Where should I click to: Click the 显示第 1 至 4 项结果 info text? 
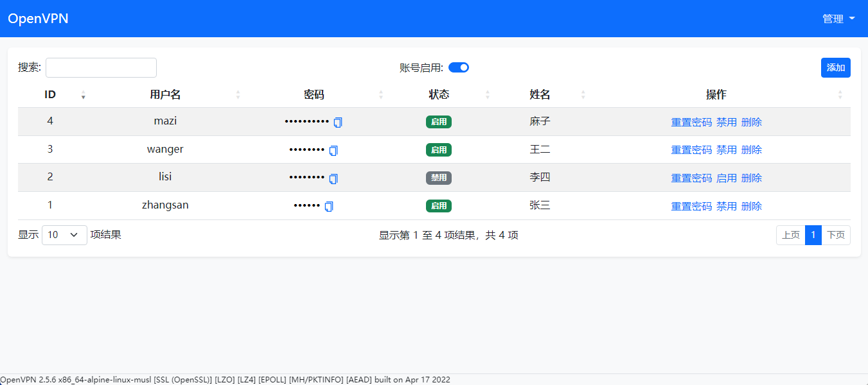[x=448, y=235]
